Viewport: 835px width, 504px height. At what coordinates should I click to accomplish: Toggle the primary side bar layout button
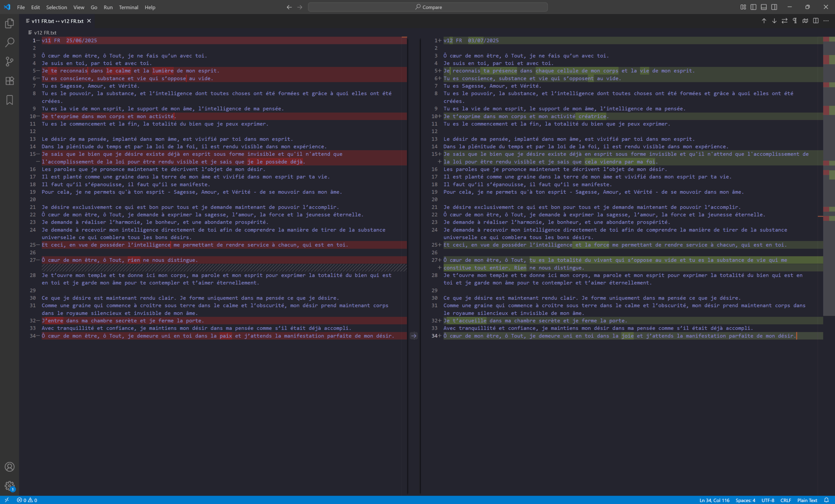[x=753, y=7]
